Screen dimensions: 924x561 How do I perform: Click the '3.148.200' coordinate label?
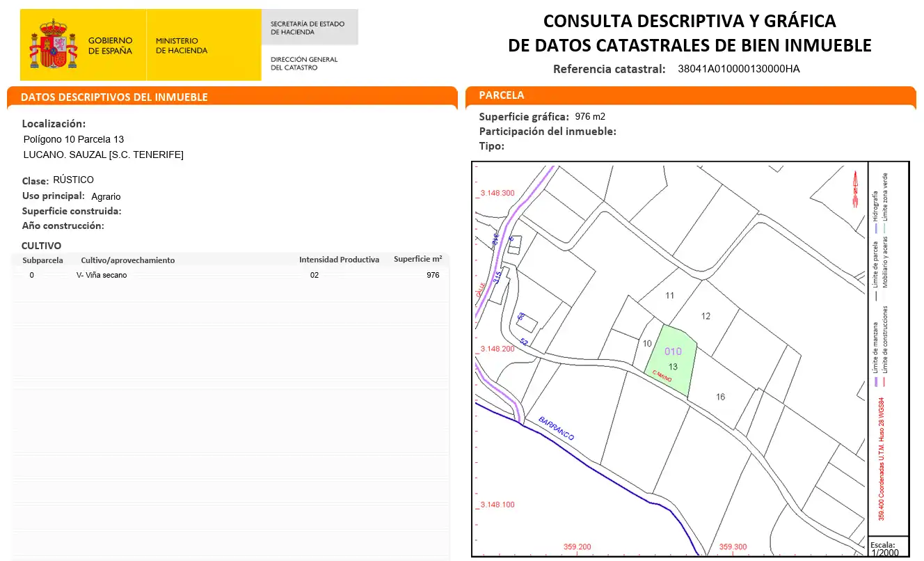pyautogui.click(x=497, y=349)
